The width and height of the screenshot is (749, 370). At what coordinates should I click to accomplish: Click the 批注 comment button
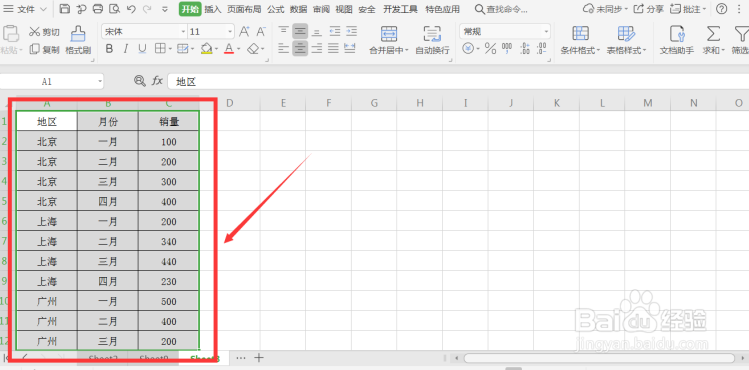(688, 9)
